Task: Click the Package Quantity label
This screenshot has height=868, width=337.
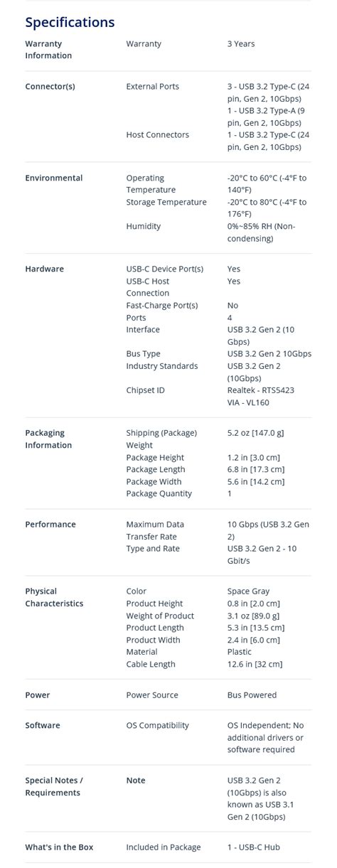Action: (x=159, y=494)
